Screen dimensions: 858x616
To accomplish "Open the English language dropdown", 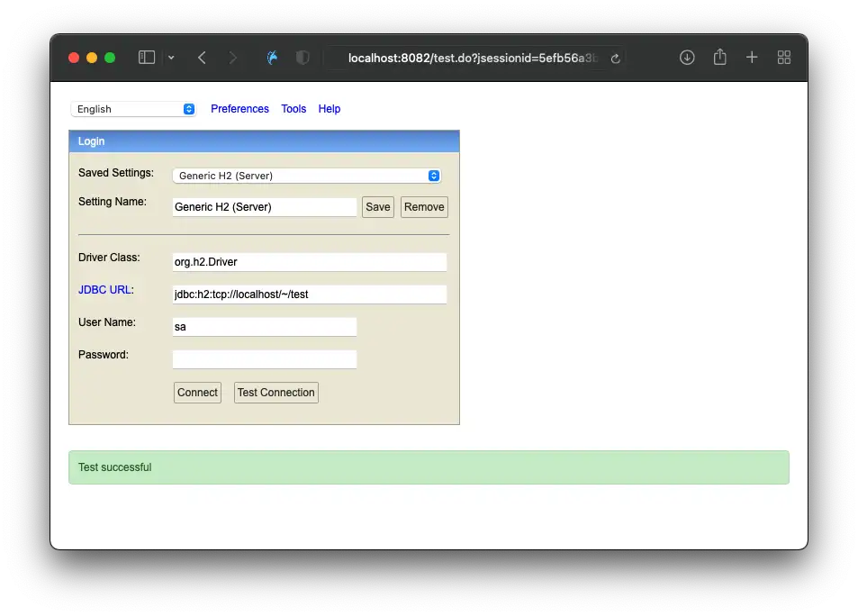I will click(133, 109).
